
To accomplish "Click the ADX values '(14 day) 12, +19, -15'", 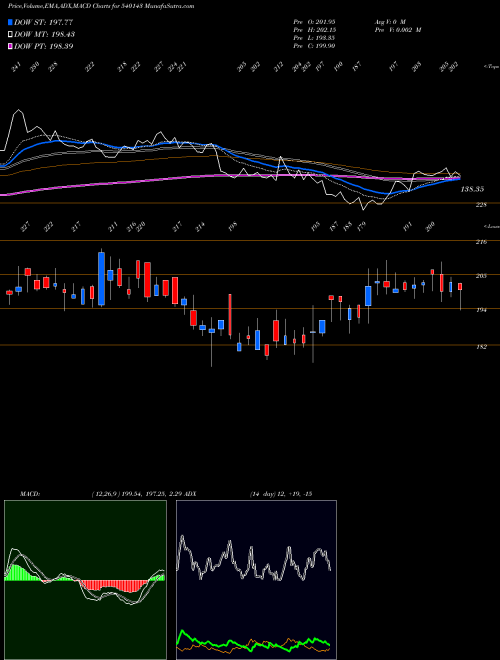I will [281, 494].
